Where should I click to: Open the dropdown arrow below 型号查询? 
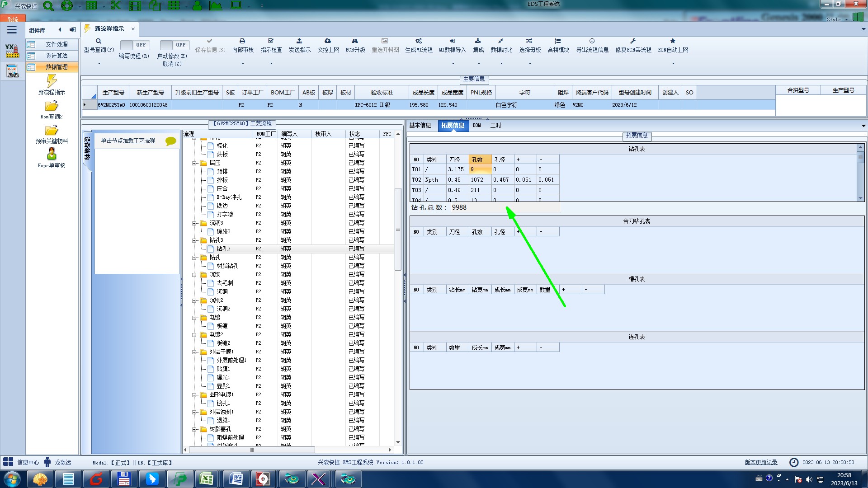tap(99, 63)
